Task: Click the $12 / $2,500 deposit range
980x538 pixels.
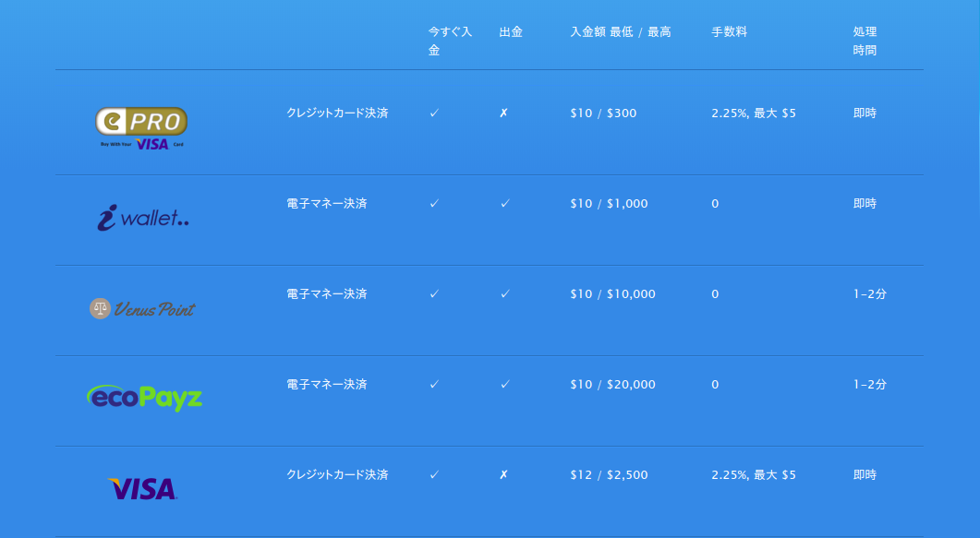Action: (609, 475)
